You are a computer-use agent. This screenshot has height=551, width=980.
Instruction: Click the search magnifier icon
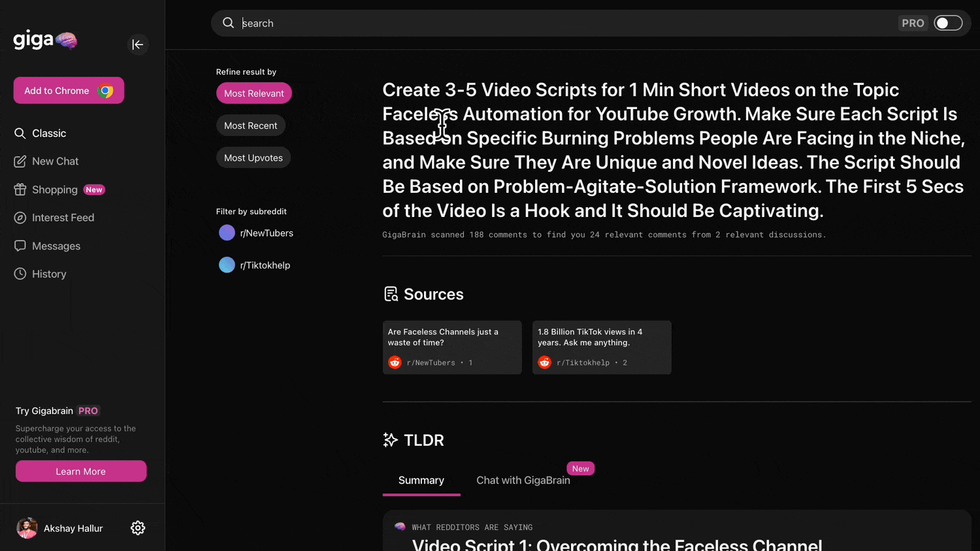click(228, 24)
